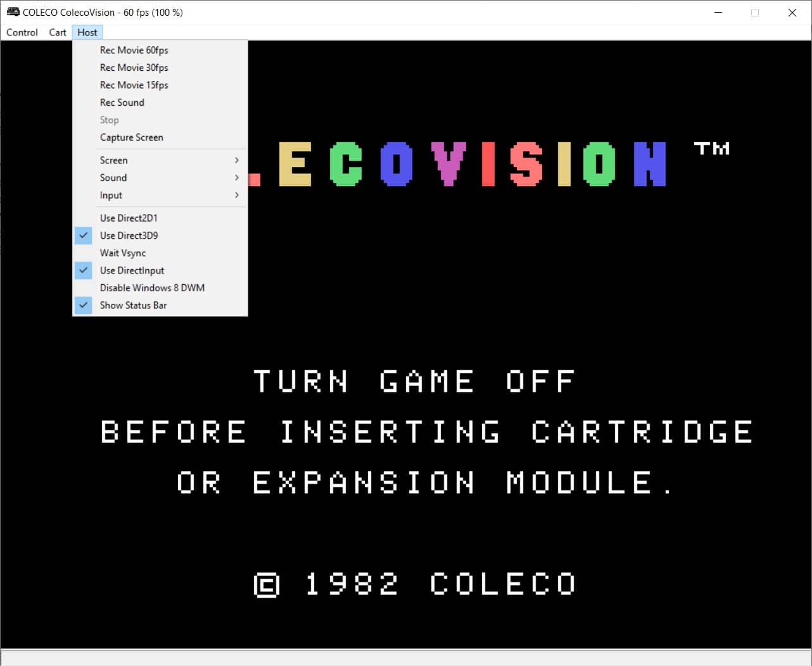Viewport: 812px width, 666px height.
Task: Select Rec Movie 30fps option
Action: [x=134, y=68]
